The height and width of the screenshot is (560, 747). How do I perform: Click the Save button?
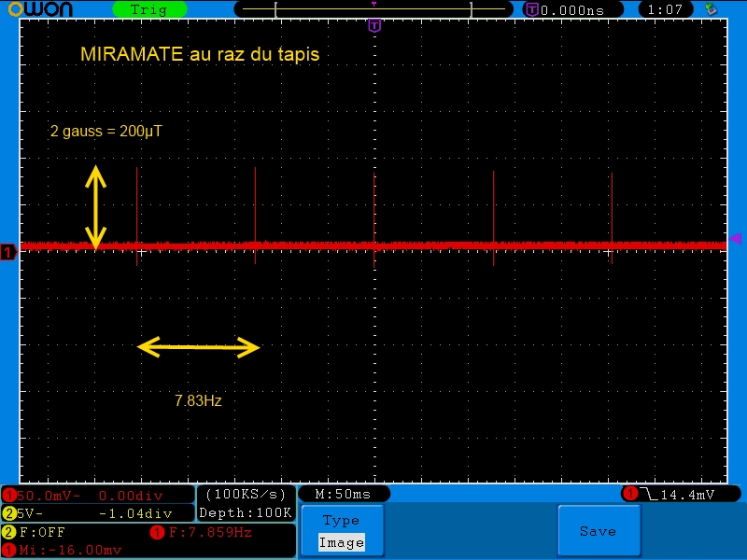pyautogui.click(x=599, y=530)
